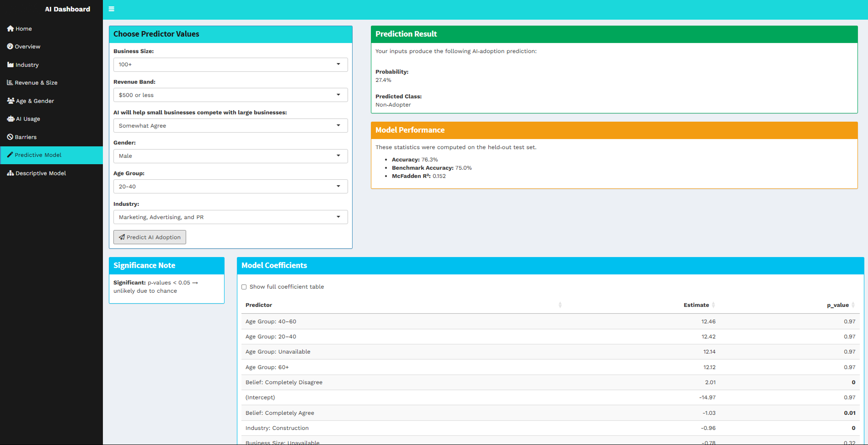This screenshot has height=445, width=868.
Task: Toggle the sidebar hamburger menu
Action: click(x=111, y=9)
